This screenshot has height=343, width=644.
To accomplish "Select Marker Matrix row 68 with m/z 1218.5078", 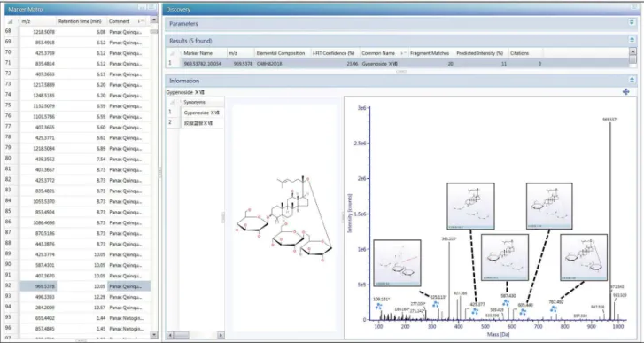I will pyautogui.click(x=78, y=32).
